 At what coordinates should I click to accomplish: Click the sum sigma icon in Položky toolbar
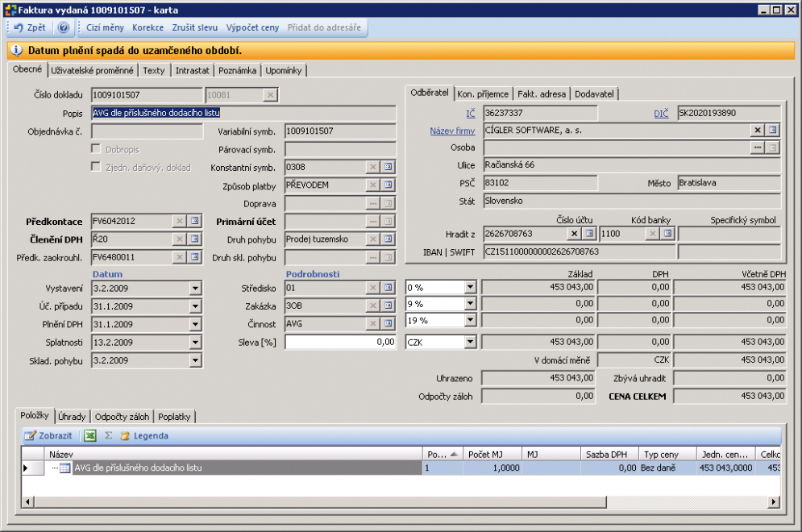(x=109, y=436)
